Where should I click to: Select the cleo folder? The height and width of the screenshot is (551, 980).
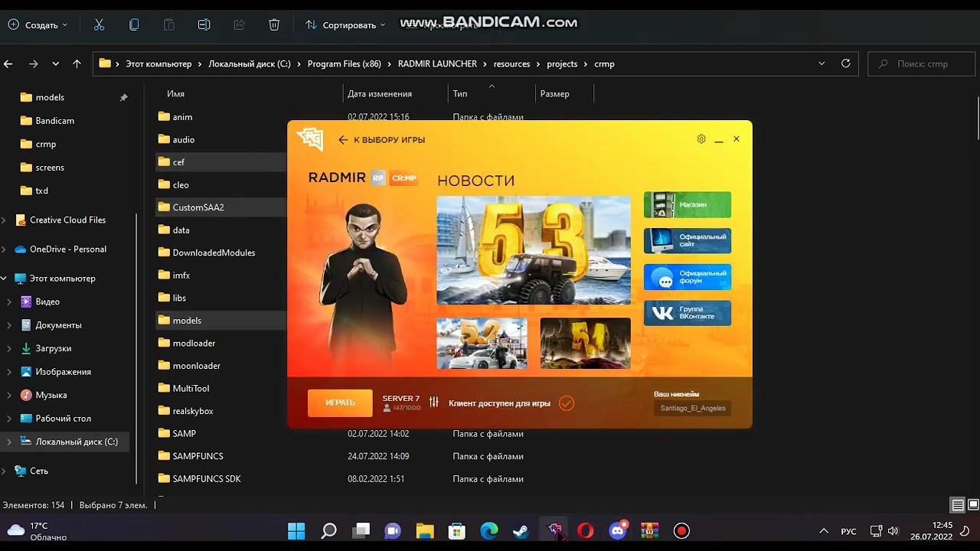(x=181, y=184)
